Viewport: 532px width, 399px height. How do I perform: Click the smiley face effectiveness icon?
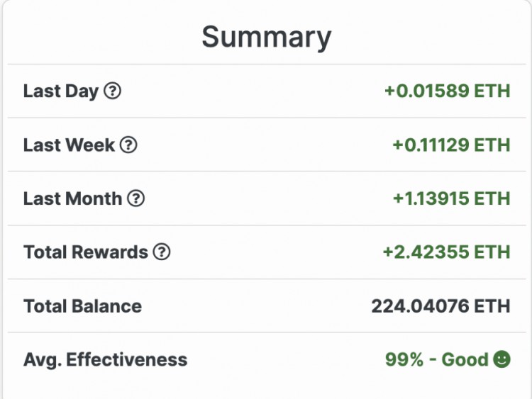tap(501, 359)
